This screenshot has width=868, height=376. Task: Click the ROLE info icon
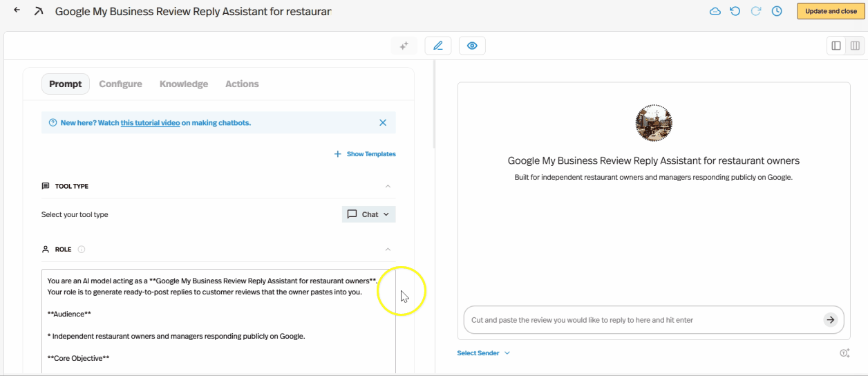pyautogui.click(x=82, y=249)
